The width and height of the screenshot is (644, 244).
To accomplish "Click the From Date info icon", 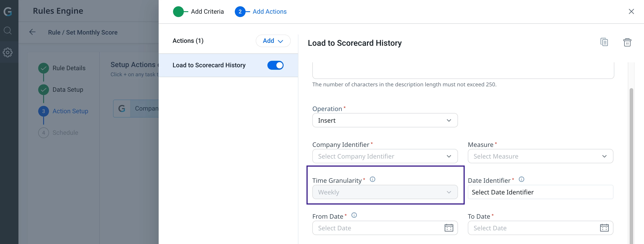I will click(354, 215).
